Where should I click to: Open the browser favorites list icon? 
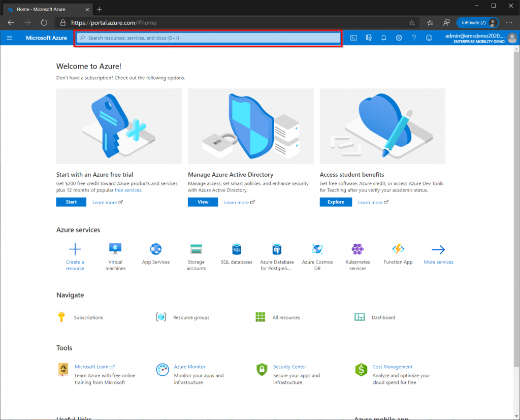(430, 23)
